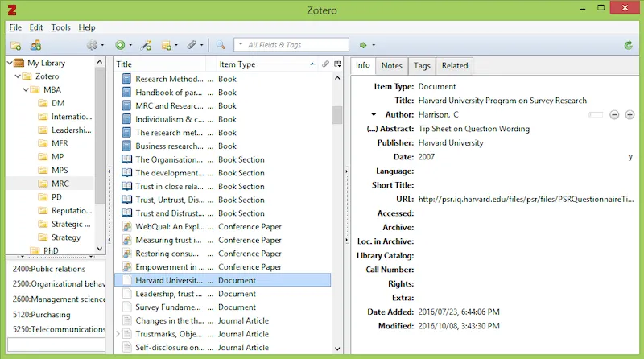Switch to the Notes tab
This screenshot has width=644, height=359.
(391, 66)
